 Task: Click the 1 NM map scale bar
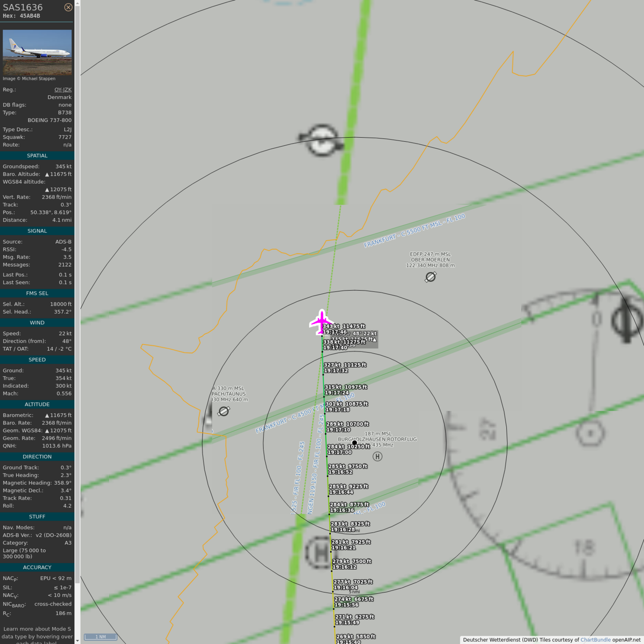101,637
